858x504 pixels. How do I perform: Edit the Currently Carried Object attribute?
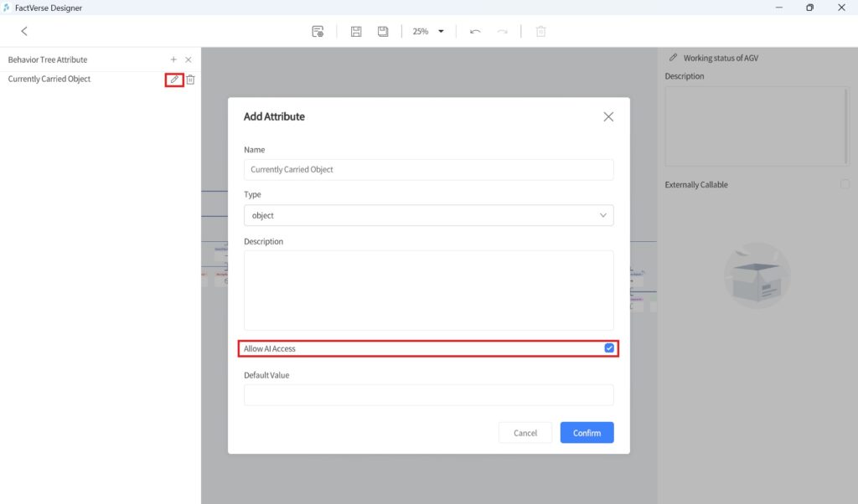[x=174, y=80]
